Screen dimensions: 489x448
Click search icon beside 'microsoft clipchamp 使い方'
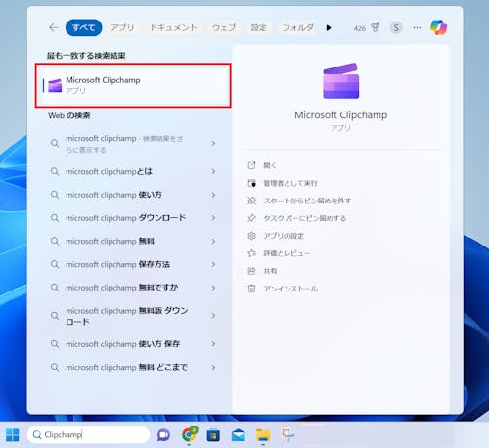pos(55,195)
